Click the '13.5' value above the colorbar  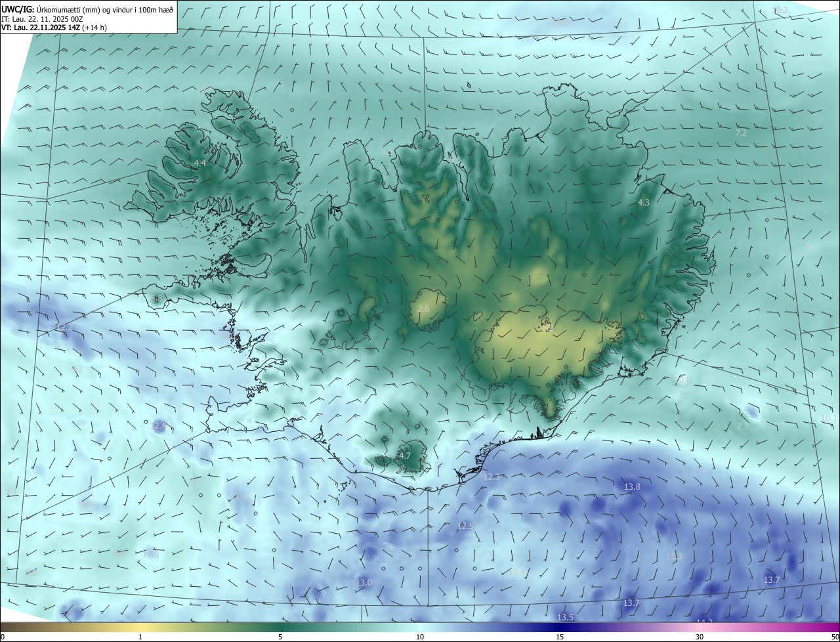tap(565, 617)
